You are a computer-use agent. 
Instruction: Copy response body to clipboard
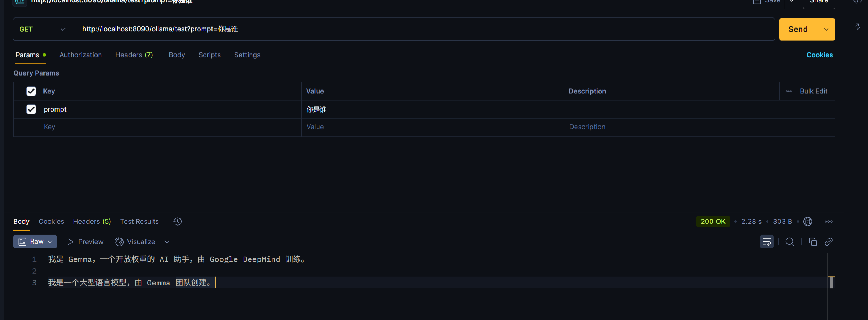(813, 242)
